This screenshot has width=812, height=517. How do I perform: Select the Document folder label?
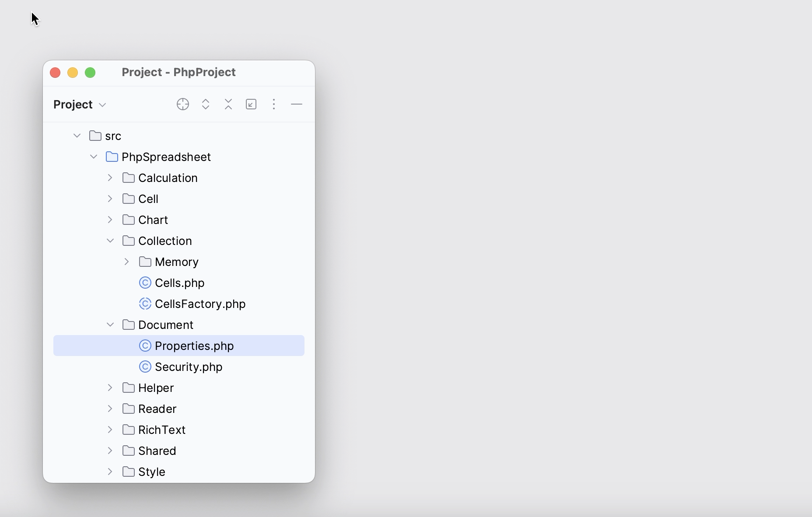coord(166,325)
